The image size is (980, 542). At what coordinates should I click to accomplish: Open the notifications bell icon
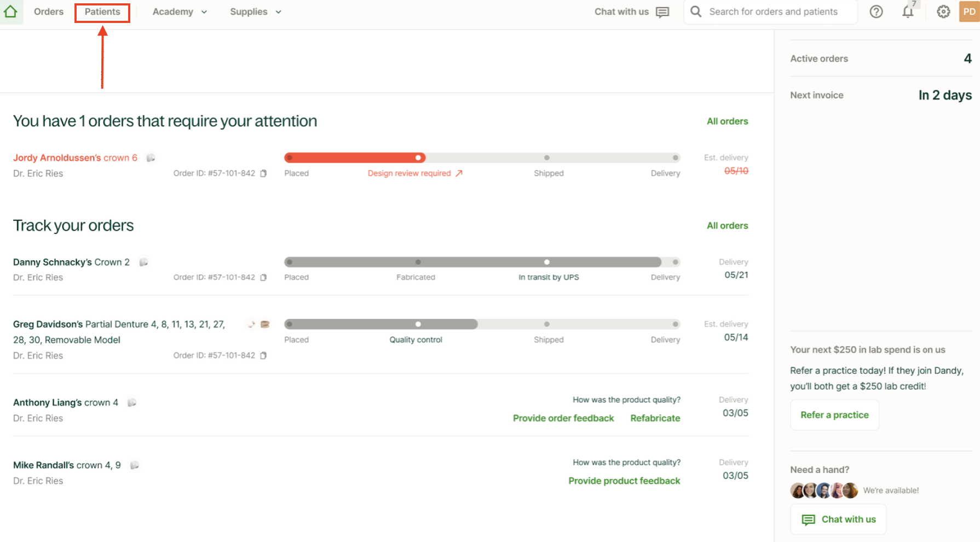point(908,11)
